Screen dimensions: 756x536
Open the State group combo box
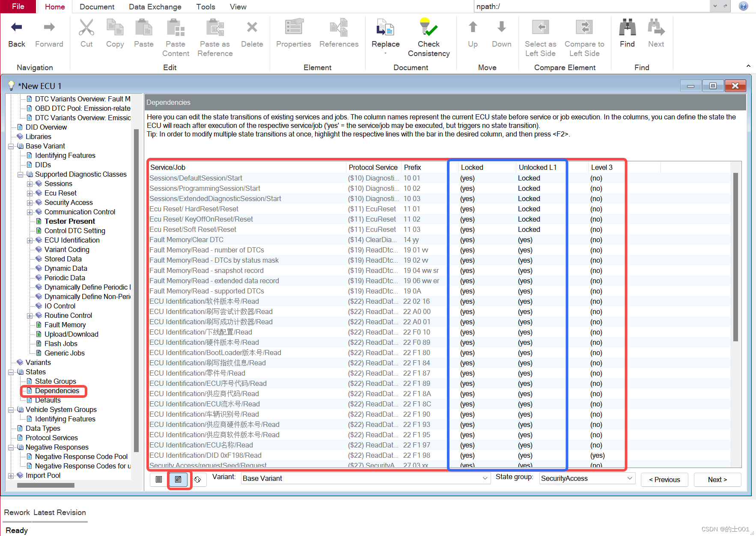point(587,478)
